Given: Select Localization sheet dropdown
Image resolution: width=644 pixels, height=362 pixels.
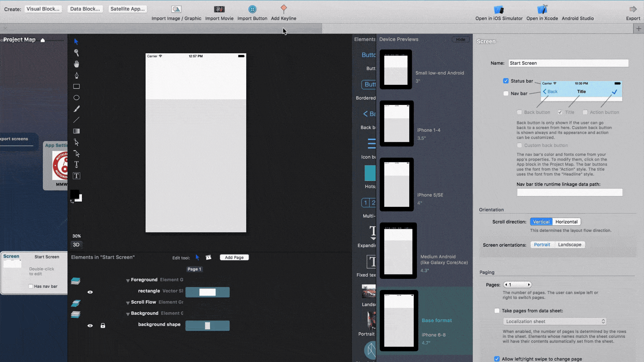Looking at the screenshot, I should 554,321.
